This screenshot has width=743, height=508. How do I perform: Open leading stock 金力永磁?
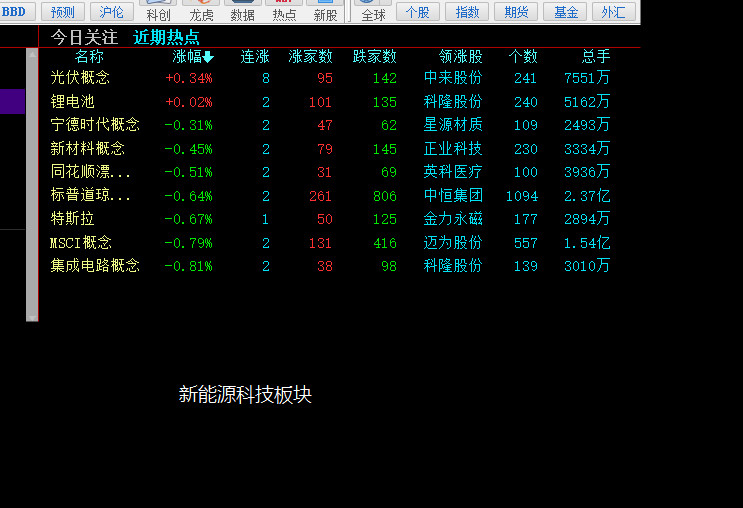(x=453, y=218)
